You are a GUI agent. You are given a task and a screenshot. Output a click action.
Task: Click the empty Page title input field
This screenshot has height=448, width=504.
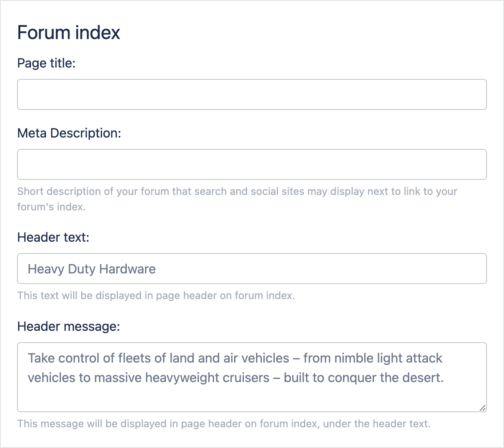click(x=252, y=94)
